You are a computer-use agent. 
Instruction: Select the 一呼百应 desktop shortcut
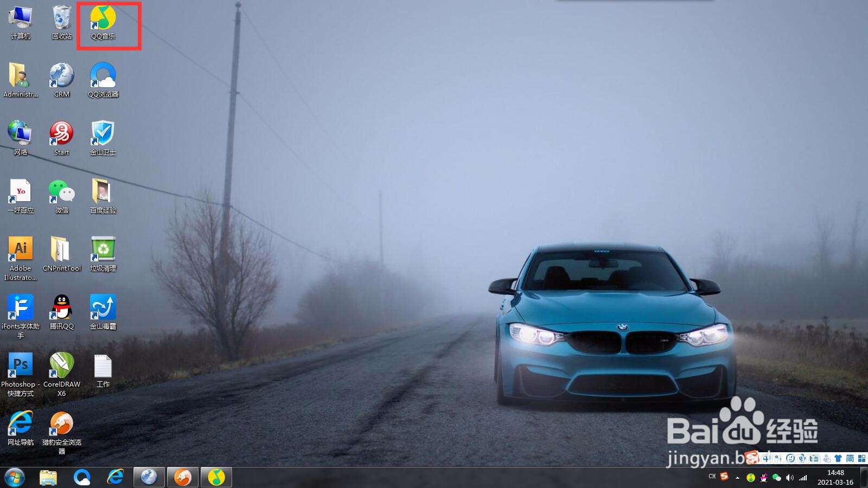pyautogui.click(x=21, y=196)
